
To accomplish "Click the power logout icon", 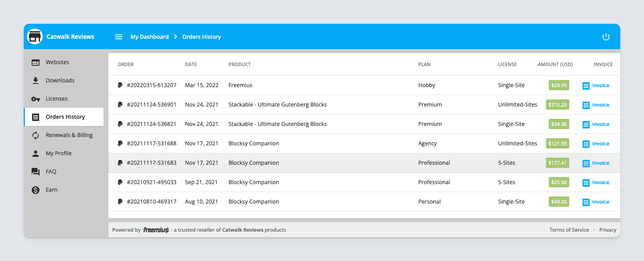I will 606,37.
